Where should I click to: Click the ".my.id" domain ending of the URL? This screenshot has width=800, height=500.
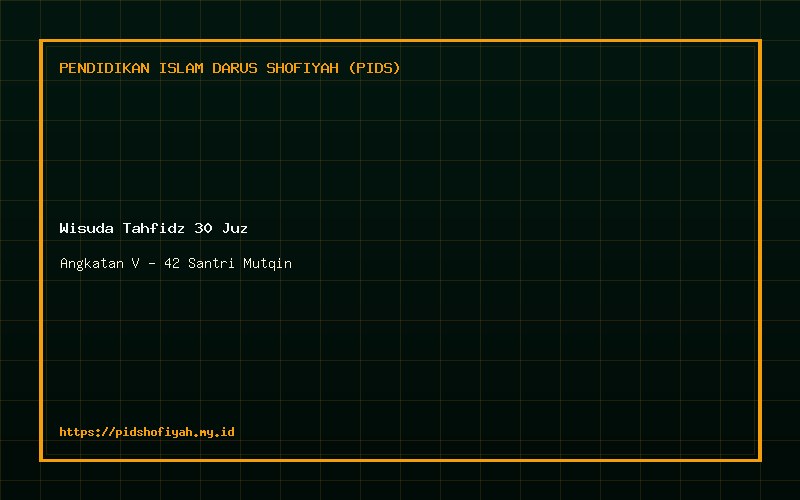coord(215,433)
